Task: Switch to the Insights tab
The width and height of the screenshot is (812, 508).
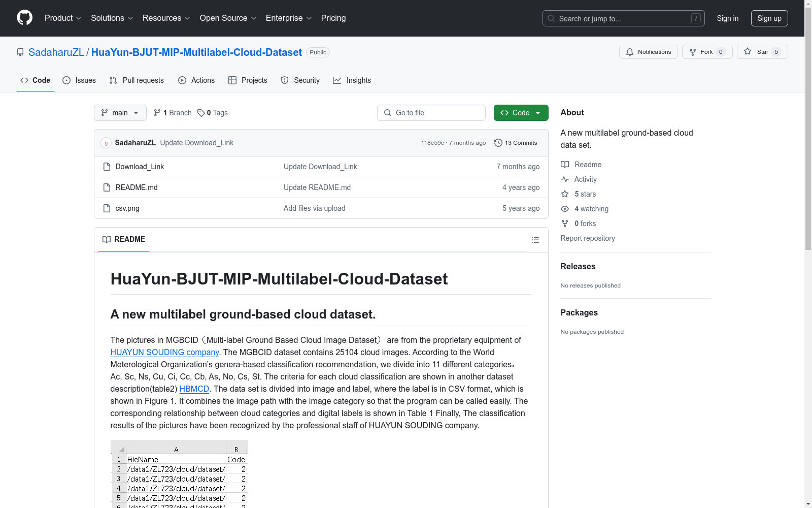Action: (x=352, y=80)
